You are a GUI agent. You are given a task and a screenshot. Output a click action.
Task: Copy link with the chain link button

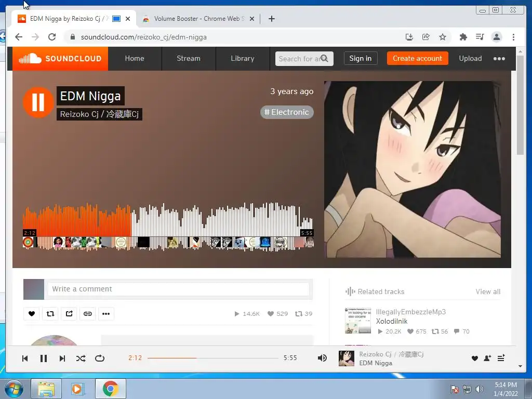click(87, 313)
